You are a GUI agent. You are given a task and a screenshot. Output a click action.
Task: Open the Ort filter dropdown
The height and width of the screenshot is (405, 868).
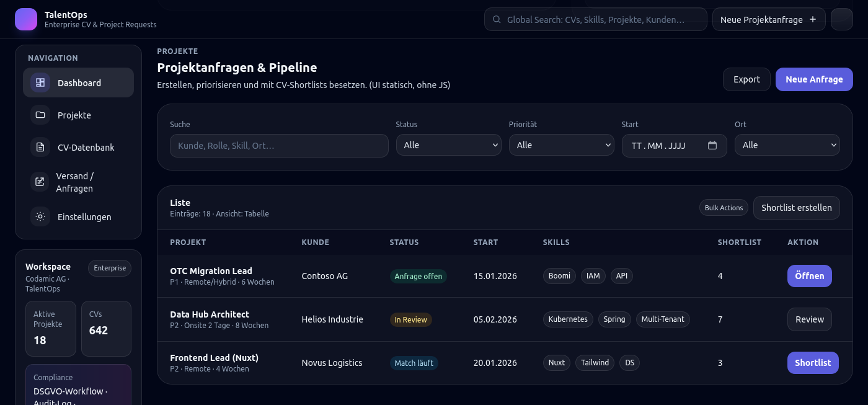pos(787,145)
